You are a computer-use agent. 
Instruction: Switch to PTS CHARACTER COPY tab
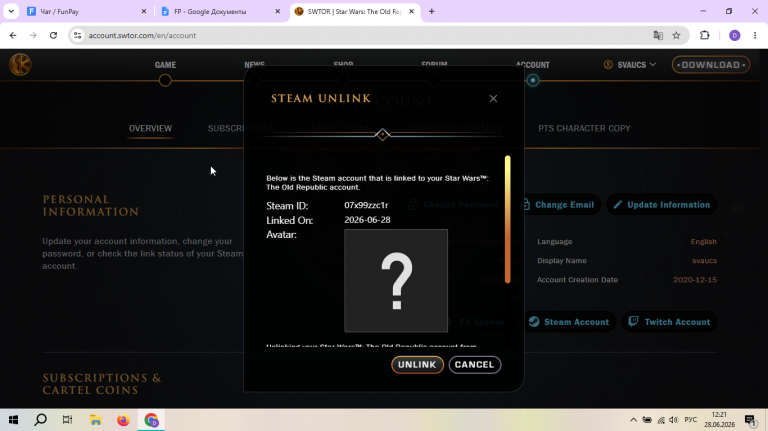[584, 128]
